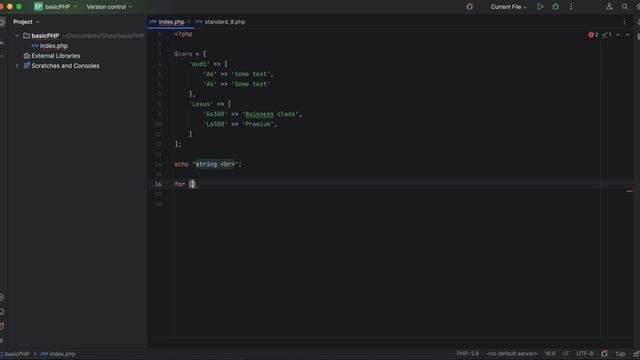Click the 'Premium' string on line 10
This screenshot has height=360, width=640.
click(258, 124)
